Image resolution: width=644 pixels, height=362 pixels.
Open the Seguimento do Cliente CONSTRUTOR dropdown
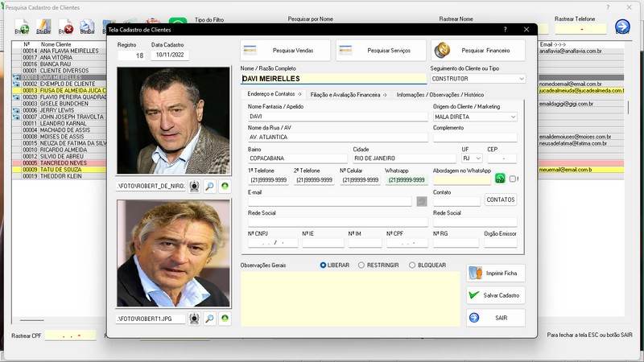pyautogui.click(x=521, y=78)
